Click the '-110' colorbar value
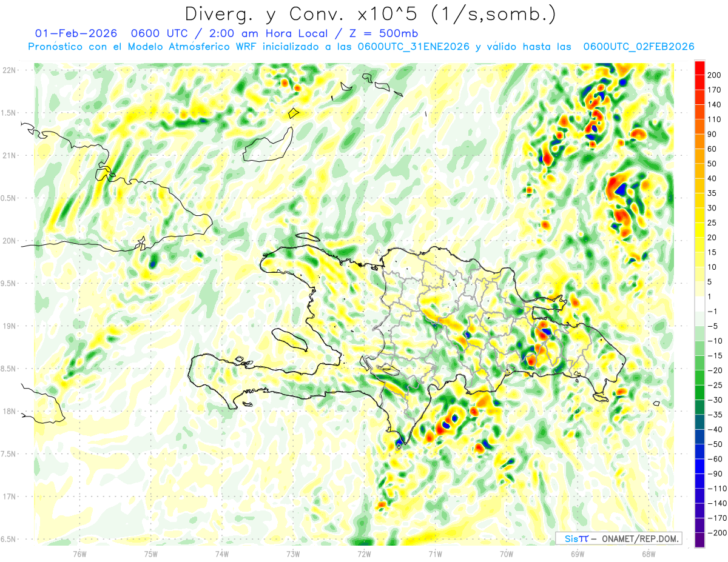728x562 pixels. pyautogui.click(x=718, y=489)
